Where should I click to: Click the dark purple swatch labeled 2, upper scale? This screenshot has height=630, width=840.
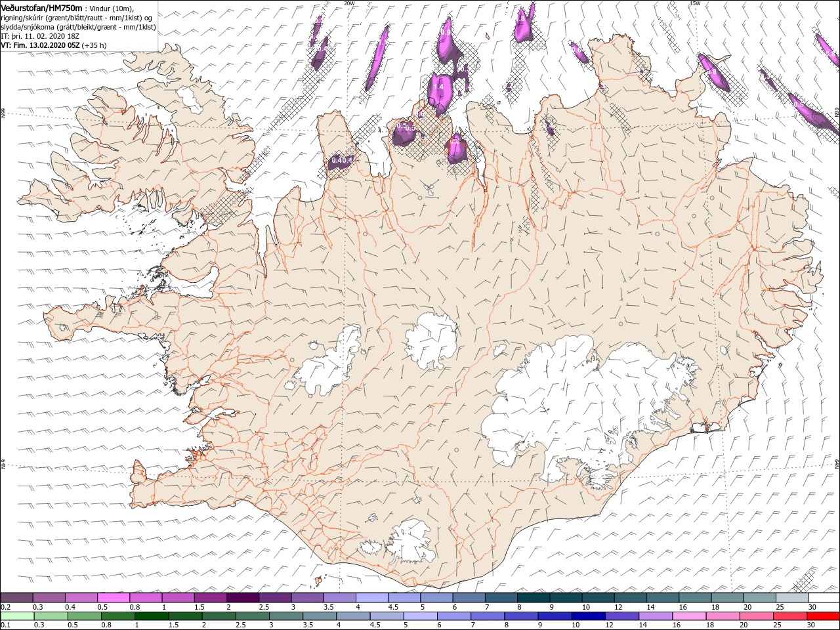click(x=242, y=598)
